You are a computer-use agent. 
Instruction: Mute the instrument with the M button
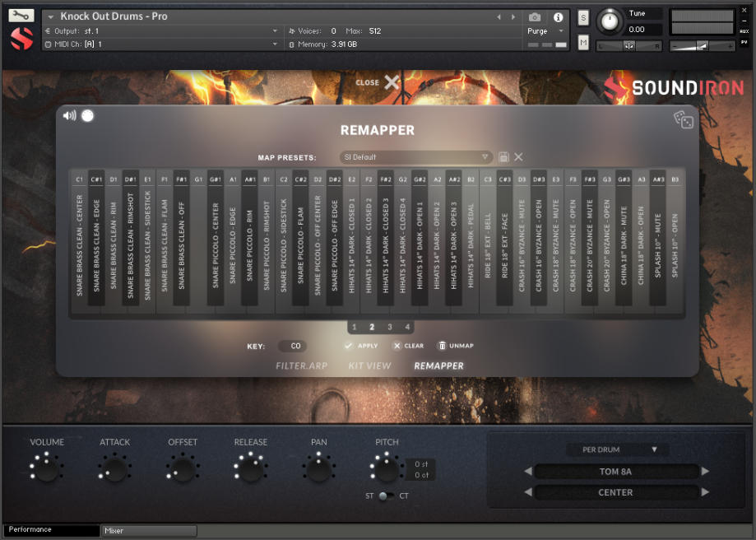[582, 42]
